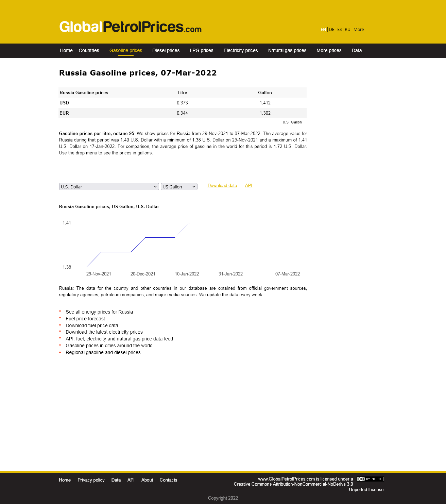
Task: Click the 1.38 y-axis value
Action: (x=67, y=267)
